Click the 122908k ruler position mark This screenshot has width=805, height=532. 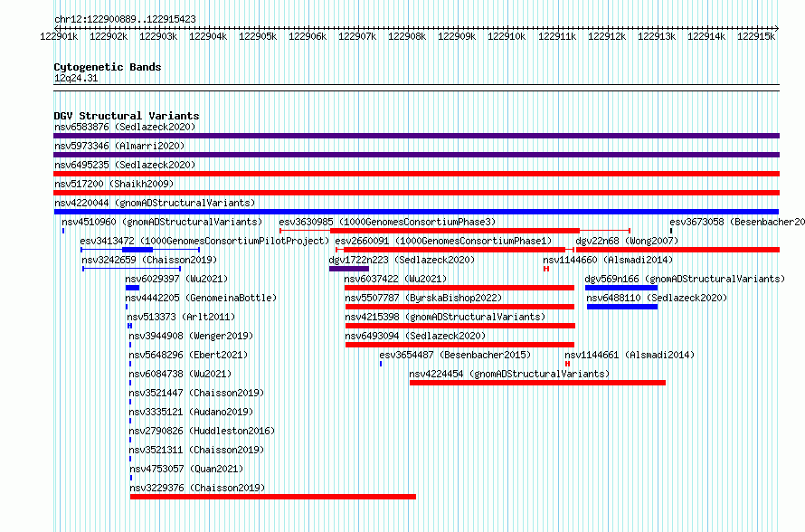pos(407,36)
